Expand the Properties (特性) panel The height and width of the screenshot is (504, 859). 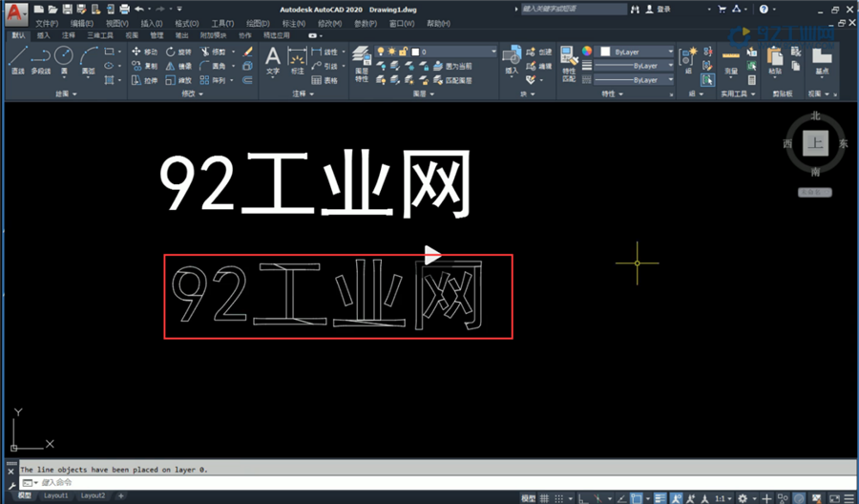click(x=612, y=94)
